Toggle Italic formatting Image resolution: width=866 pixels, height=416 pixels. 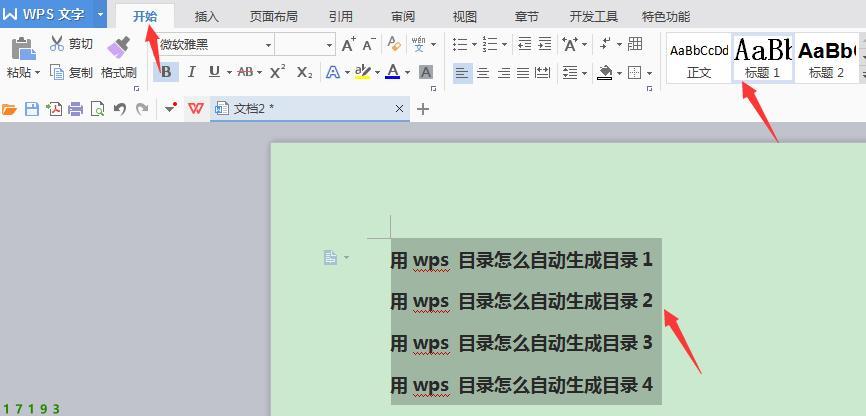pos(191,72)
